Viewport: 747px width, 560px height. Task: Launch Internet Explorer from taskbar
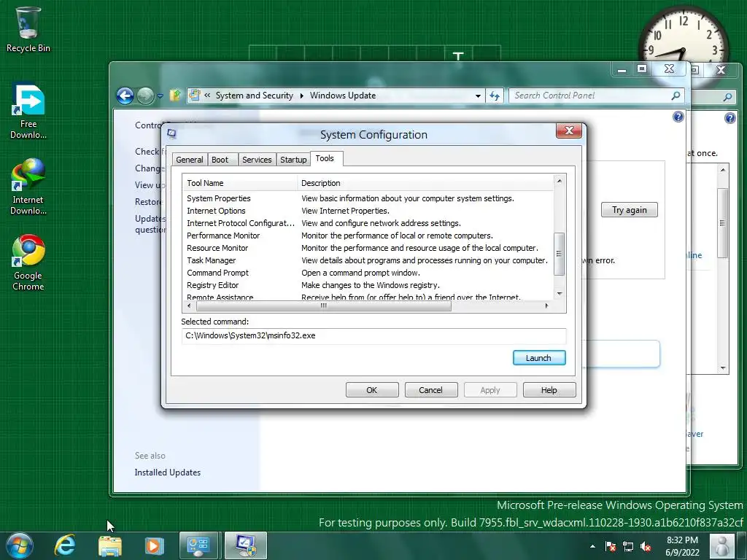pos(64,545)
